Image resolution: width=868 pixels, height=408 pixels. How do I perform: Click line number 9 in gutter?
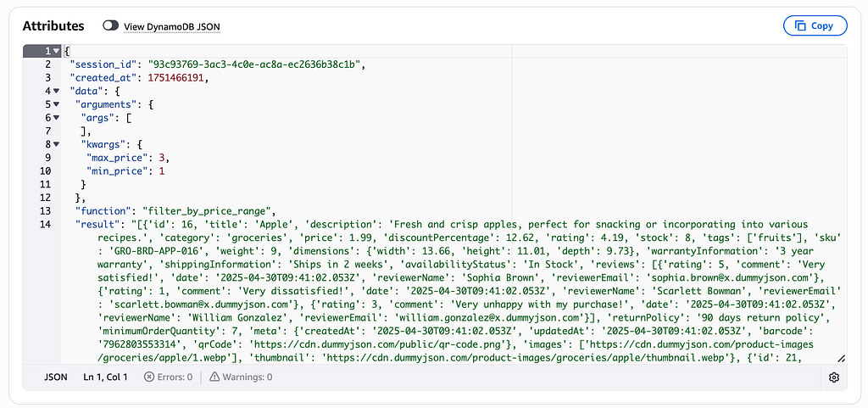[47, 158]
